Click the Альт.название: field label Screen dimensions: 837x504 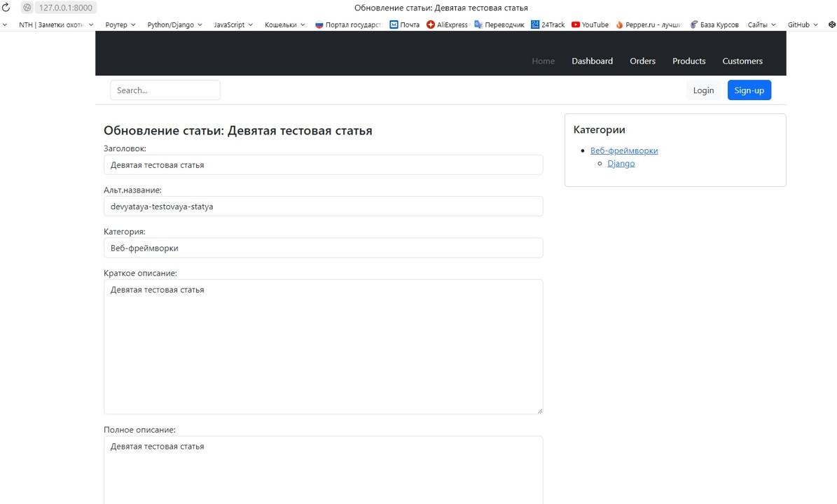pyautogui.click(x=132, y=190)
